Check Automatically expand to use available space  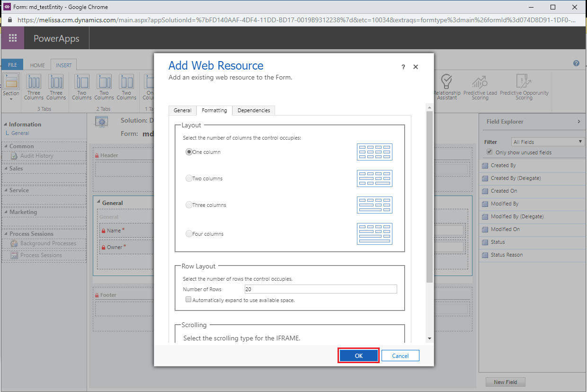(188, 300)
